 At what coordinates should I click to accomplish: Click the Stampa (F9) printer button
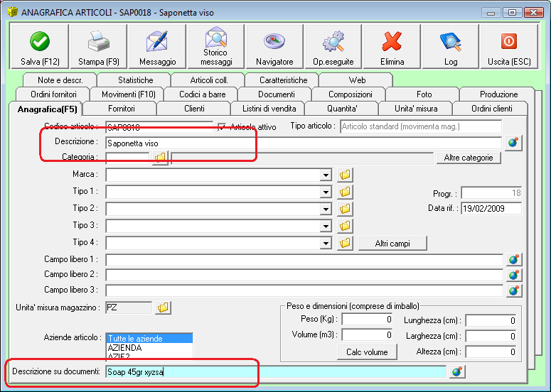tap(99, 46)
